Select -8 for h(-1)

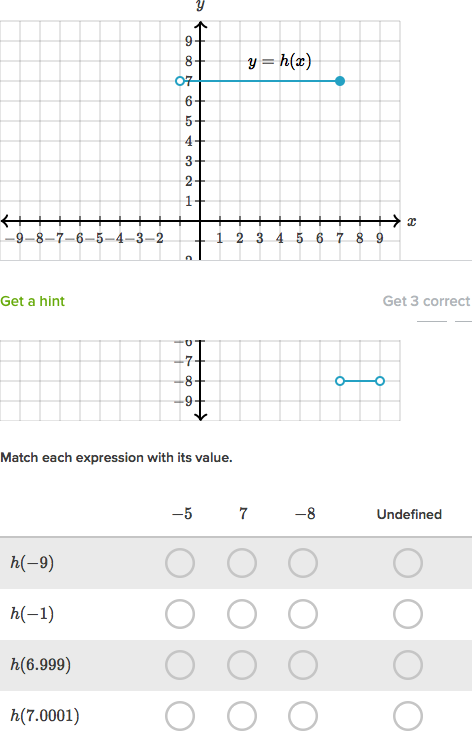coord(303,614)
